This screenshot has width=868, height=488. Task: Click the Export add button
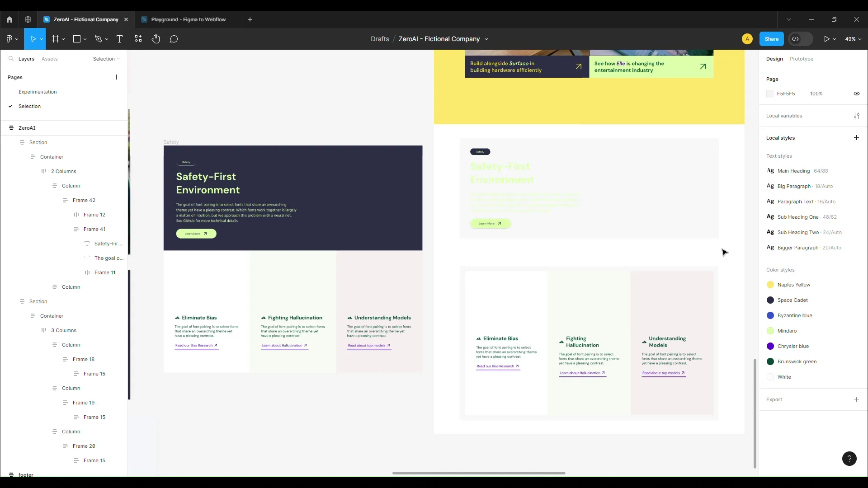click(856, 399)
